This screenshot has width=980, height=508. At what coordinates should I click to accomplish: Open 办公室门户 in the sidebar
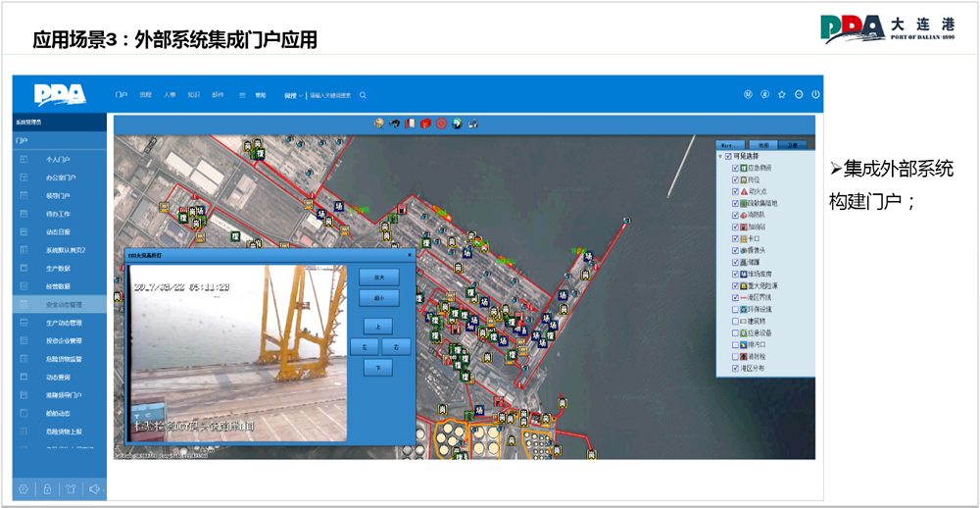click(60, 178)
